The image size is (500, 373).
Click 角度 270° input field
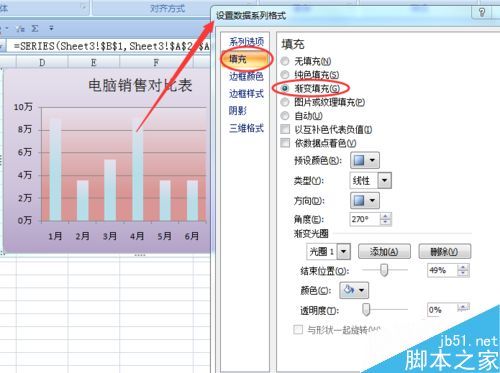365,219
